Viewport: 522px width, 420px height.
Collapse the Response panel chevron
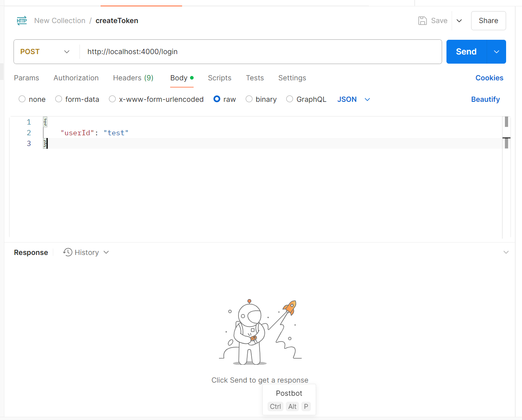tap(506, 252)
